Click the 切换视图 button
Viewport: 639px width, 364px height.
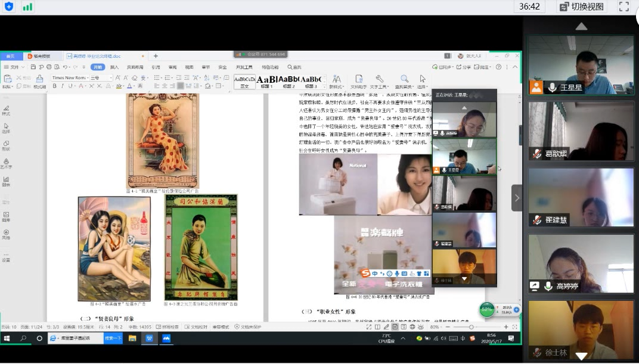(x=581, y=7)
